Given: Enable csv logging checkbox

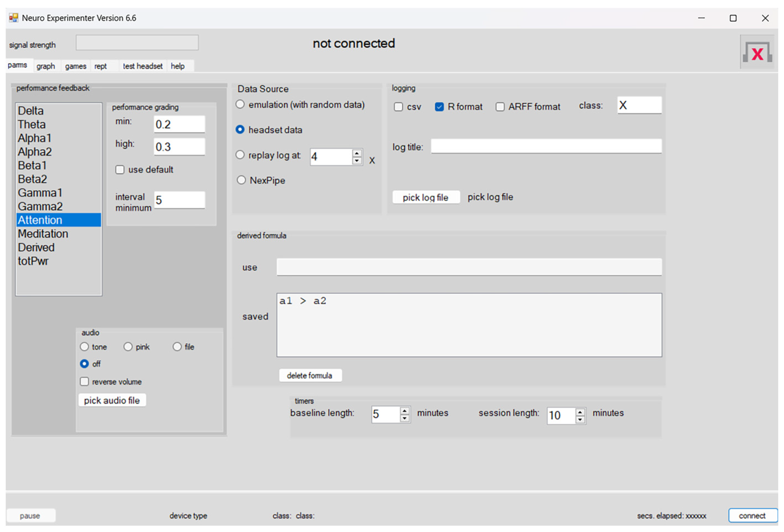Looking at the screenshot, I should click(x=398, y=107).
